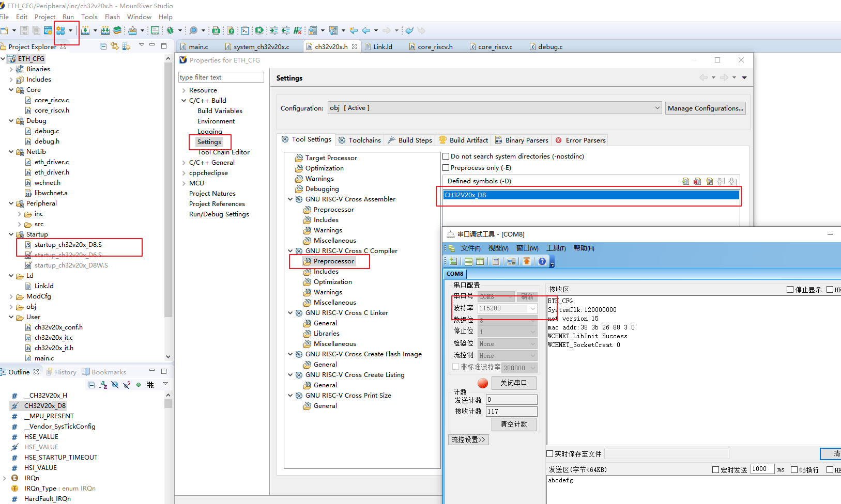Switch to Build Steps tab

(x=410, y=140)
